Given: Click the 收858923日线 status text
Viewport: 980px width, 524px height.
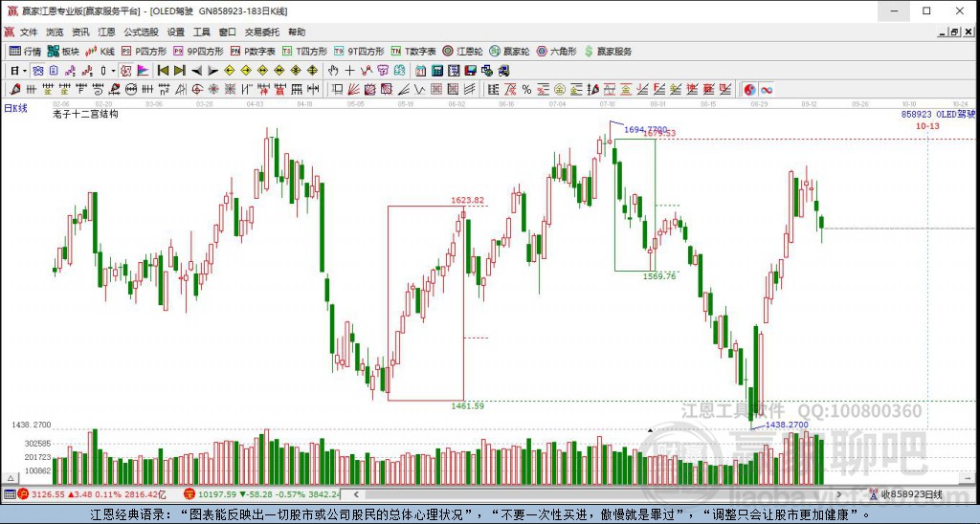Looking at the screenshot, I should [x=912, y=494].
